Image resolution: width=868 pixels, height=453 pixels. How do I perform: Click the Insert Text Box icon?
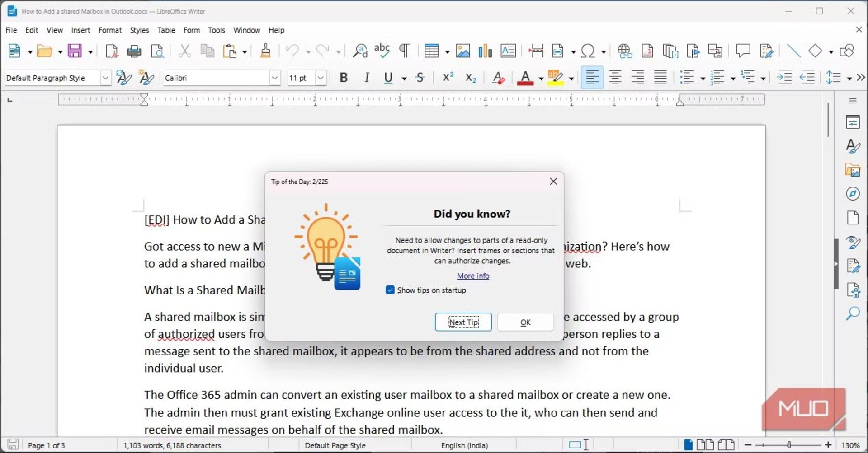click(x=508, y=51)
